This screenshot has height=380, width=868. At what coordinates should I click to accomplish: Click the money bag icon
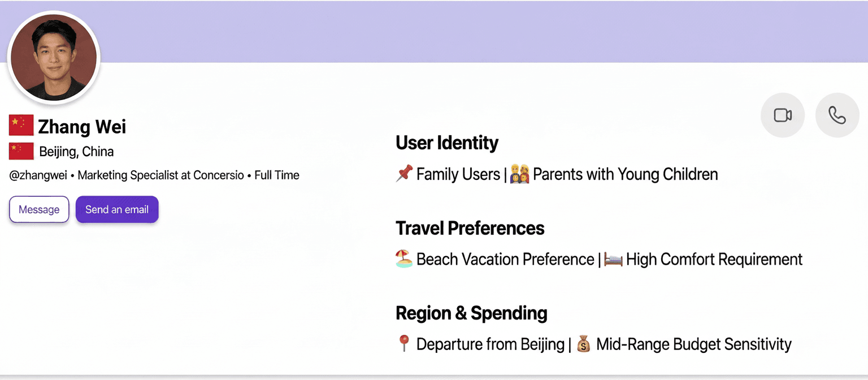coord(584,344)
